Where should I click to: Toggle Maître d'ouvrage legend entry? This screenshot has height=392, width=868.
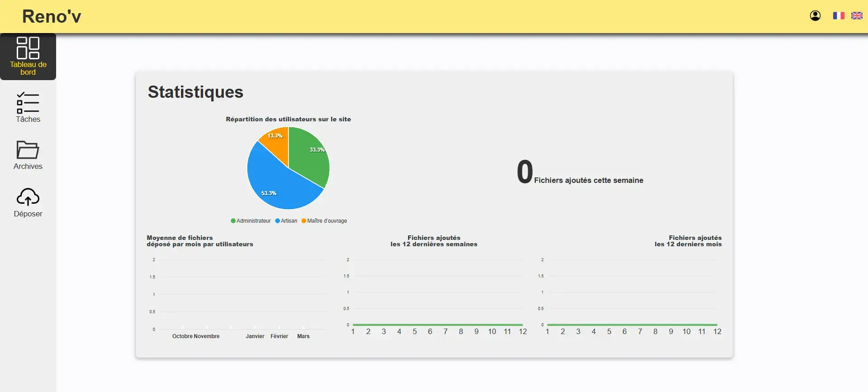coord(324,221)
